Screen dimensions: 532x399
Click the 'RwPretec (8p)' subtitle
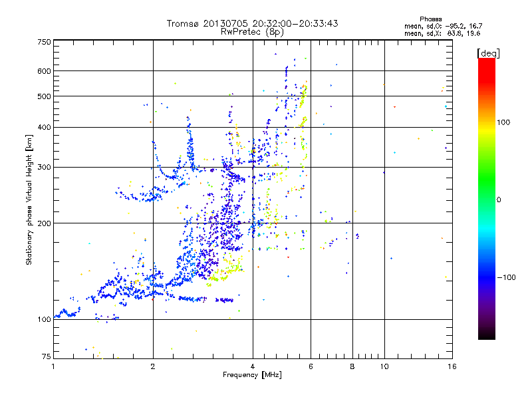tap(252, 32)
